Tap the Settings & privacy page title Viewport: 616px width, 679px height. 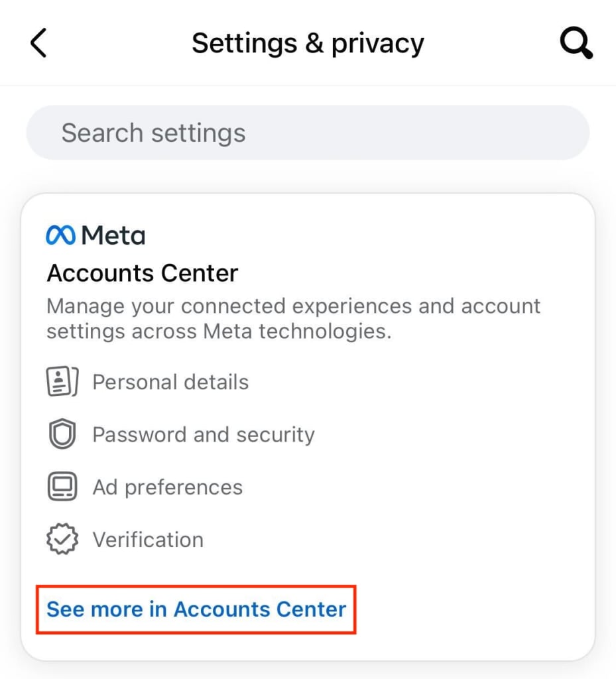tap(308, 44)
